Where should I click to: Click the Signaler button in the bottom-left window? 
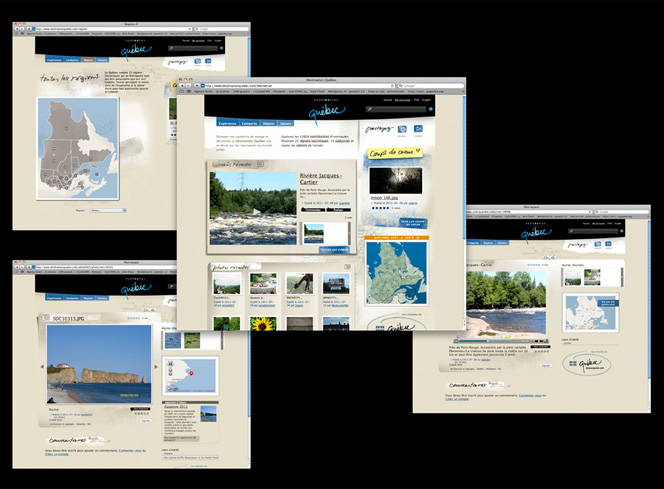(146, 420)
